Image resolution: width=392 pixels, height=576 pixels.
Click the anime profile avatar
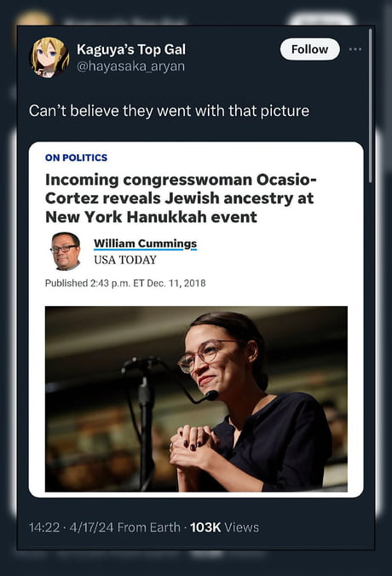[49, 57]
